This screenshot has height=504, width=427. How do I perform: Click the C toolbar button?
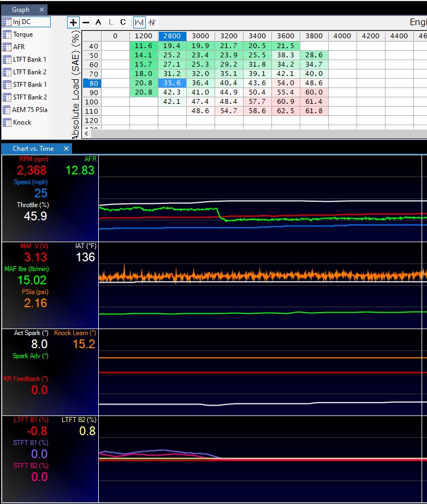coord(123,22)
